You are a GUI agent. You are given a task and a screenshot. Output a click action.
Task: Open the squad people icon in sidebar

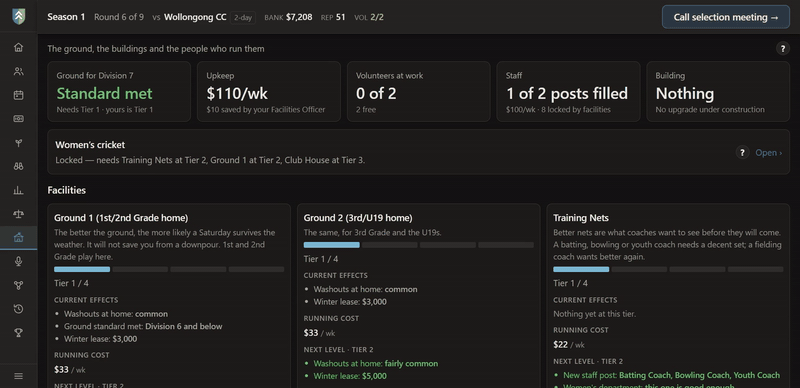18,71
